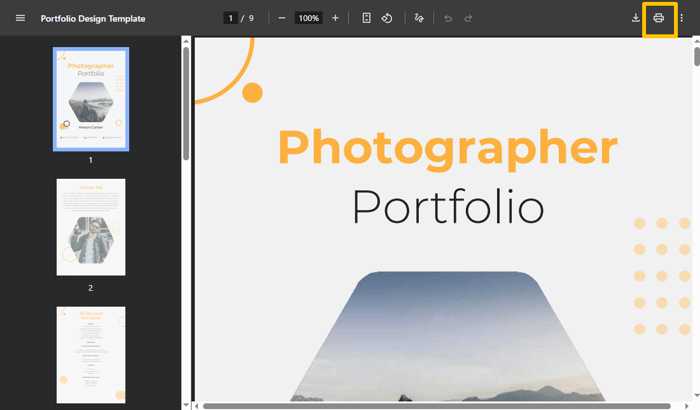Undo the last annotation
This screenshot has width=700, height=410.
[x=448, y=18]
